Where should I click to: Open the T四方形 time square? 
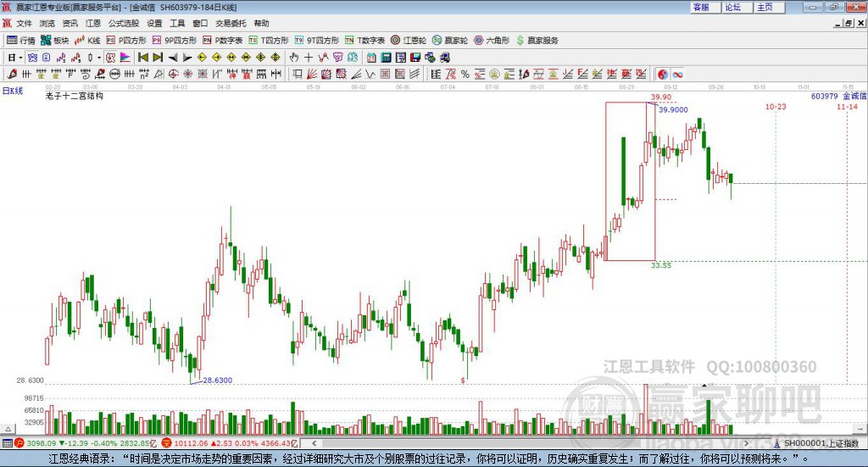coord(268,41)
